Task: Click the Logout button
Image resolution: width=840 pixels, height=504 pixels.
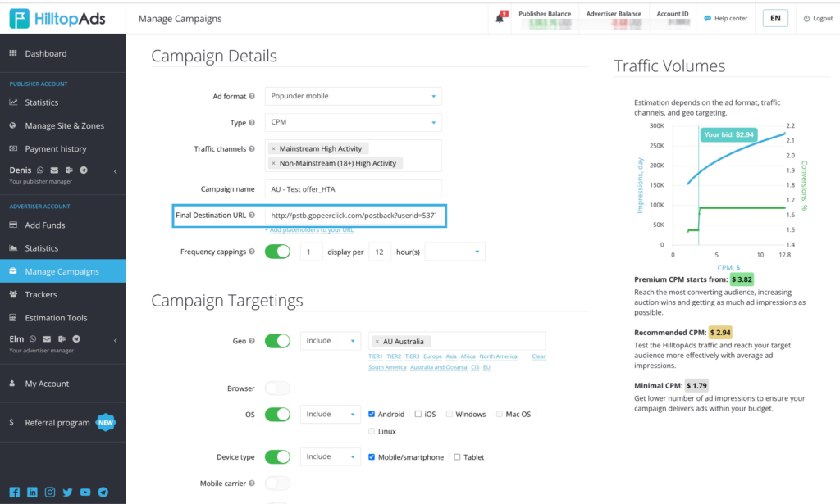Action: click(x=818, y=18)
